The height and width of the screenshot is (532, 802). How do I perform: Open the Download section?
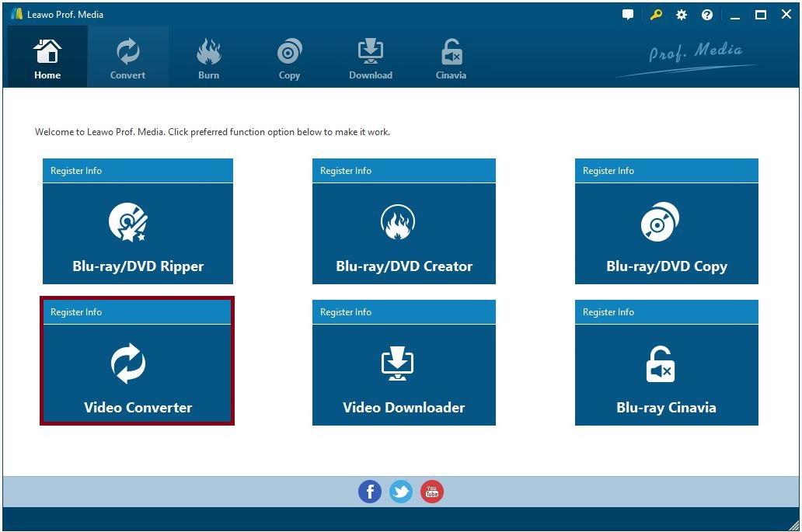click(371, 57)
